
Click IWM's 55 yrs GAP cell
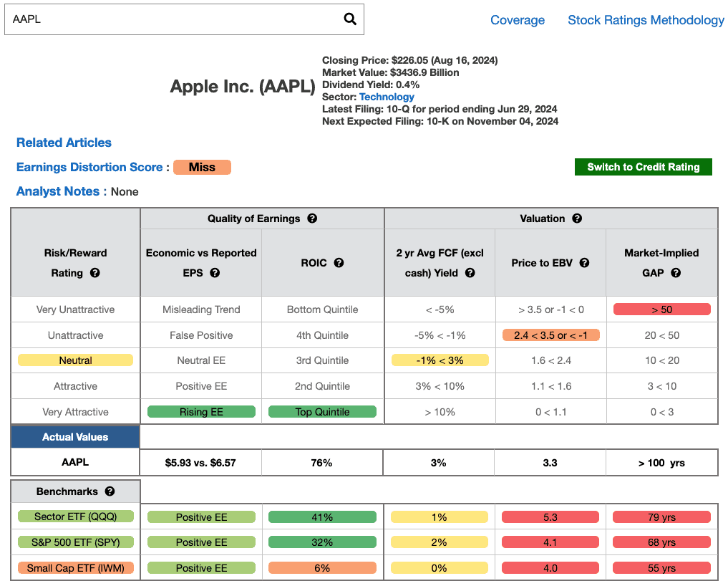coord(662,568)
